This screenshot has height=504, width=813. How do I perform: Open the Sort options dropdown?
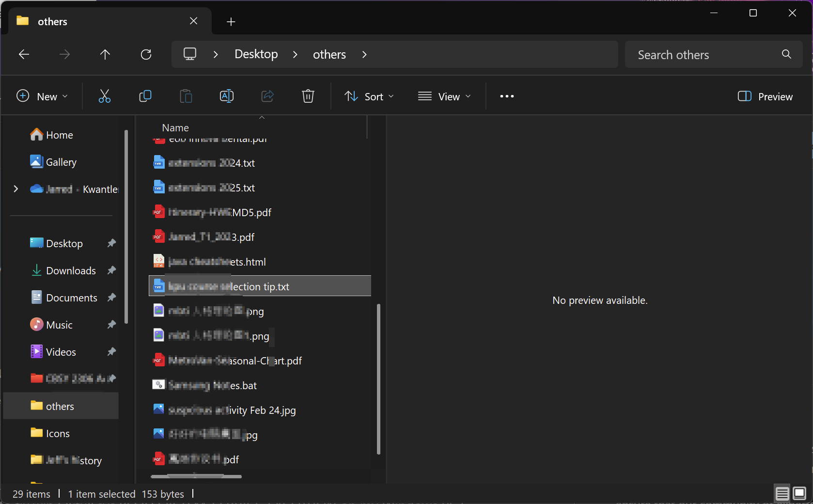[x=369, y=96]
